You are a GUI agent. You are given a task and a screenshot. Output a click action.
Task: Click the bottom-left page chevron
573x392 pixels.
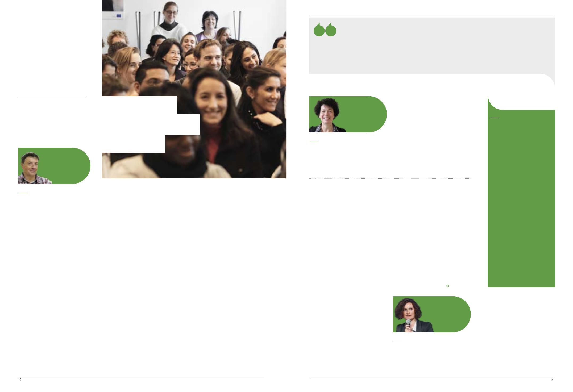coord(21,380)
